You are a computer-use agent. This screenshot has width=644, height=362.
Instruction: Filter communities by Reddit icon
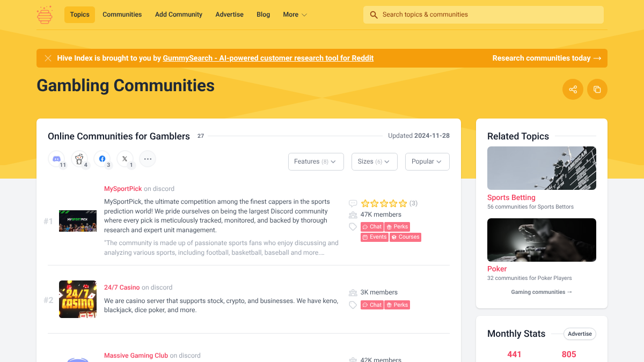pos(79,159)
